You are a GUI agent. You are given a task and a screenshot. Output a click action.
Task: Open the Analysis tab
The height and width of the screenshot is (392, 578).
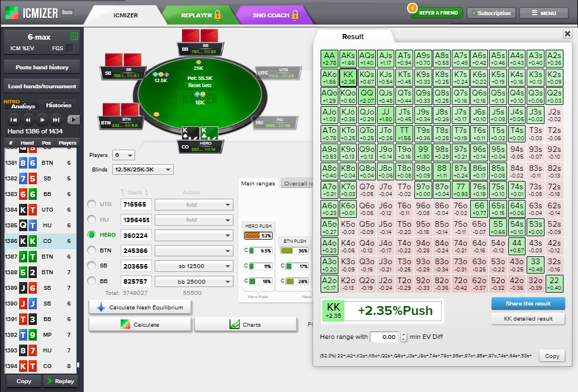tap(22, 106)
